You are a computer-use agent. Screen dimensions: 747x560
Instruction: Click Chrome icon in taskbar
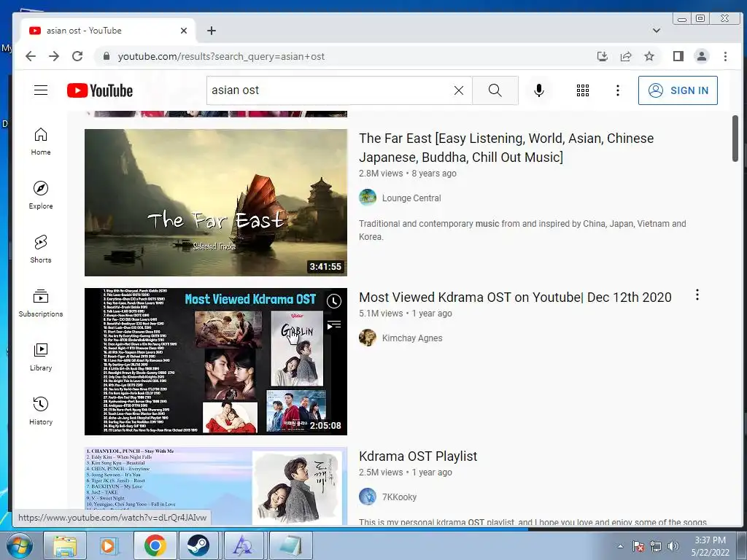click(155, 545)
